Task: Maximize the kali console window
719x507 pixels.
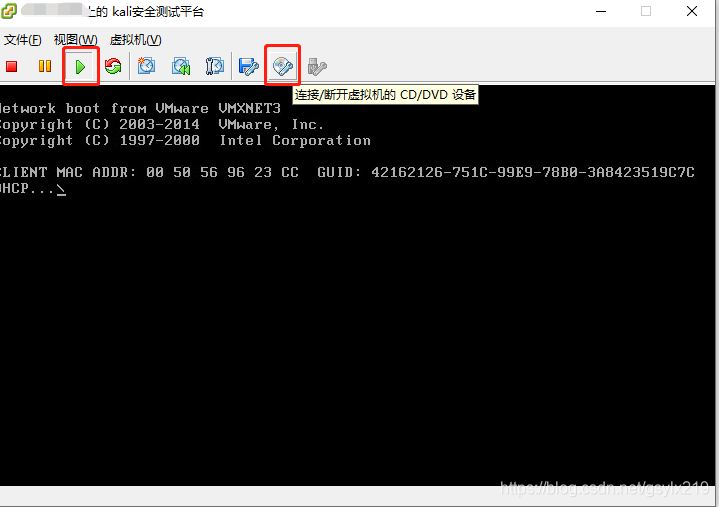Action: coord(646,11)
